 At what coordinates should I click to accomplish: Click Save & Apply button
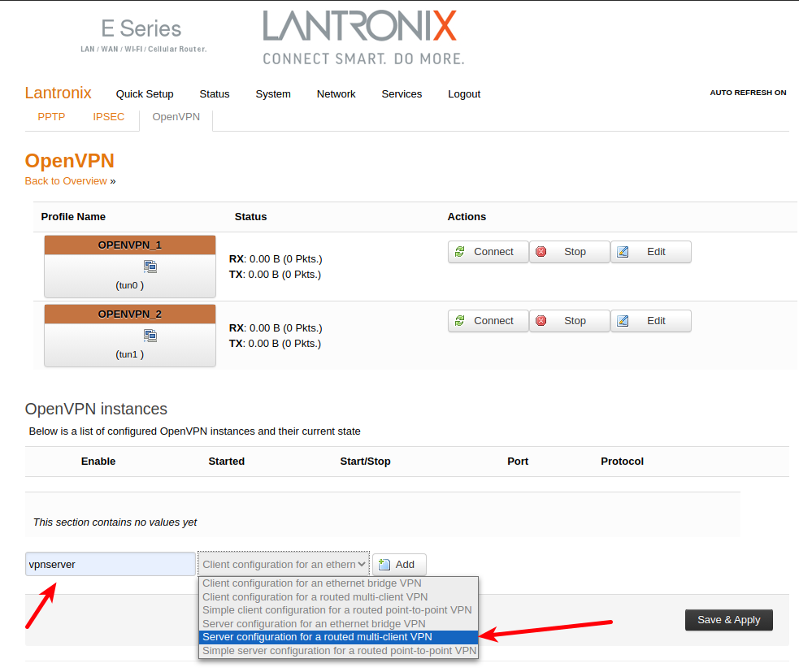click(x=728, y=620)
